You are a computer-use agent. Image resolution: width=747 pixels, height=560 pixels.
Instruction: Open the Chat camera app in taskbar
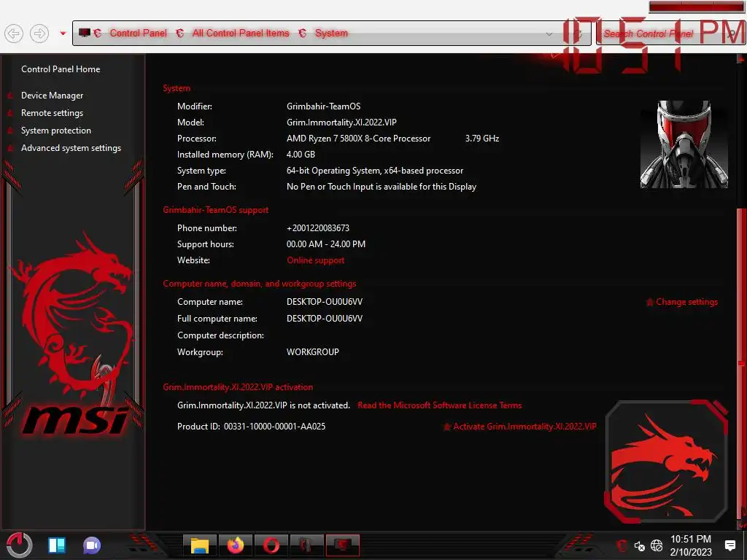(x=92, y=545)
